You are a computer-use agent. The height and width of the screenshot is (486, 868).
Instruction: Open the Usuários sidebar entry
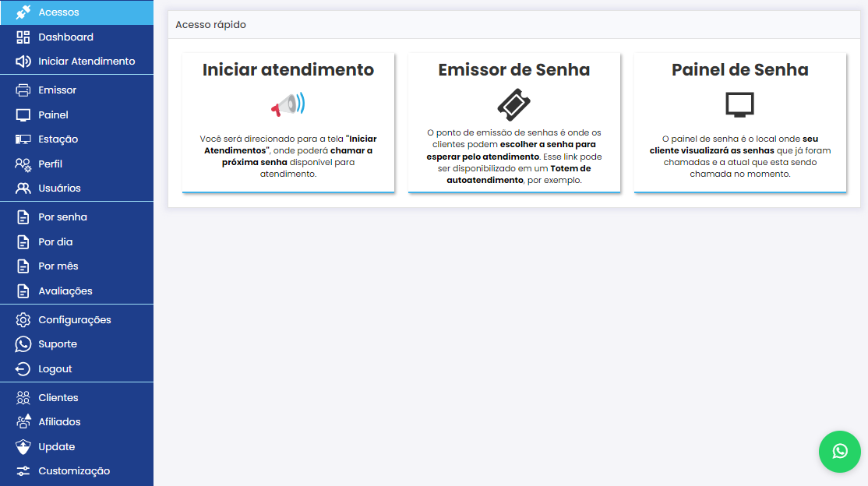[59, 188]
